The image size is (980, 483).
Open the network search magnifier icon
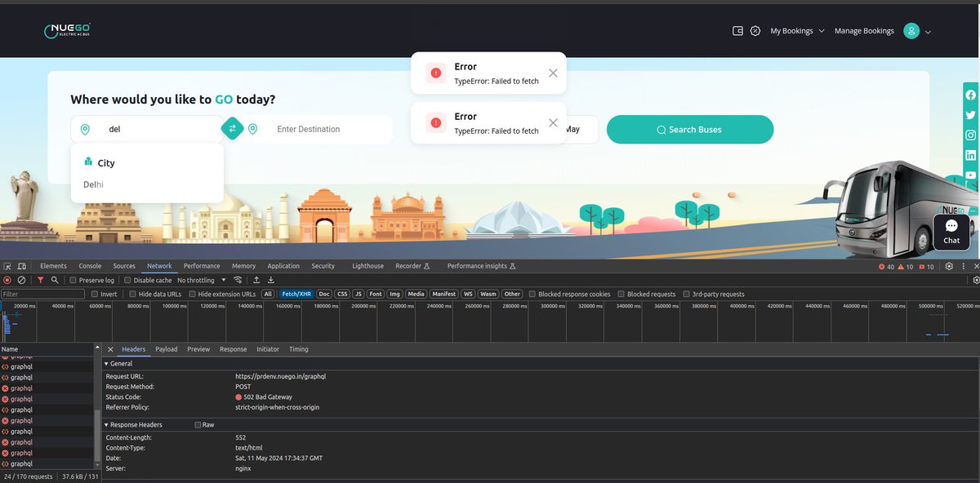[55, 280]
